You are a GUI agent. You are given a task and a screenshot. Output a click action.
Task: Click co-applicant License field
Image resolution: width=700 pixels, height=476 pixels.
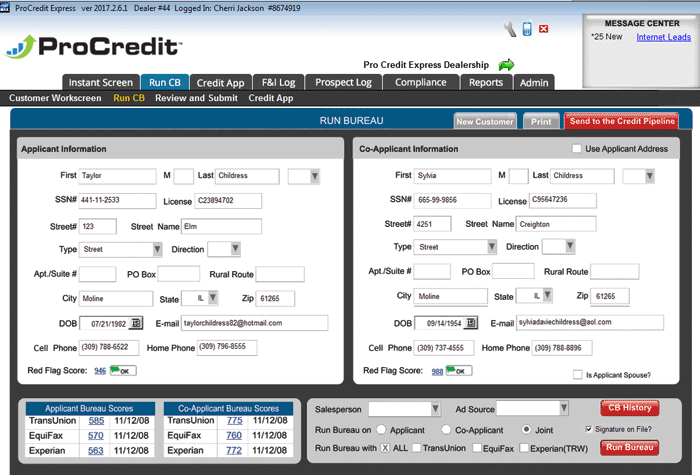562,200
